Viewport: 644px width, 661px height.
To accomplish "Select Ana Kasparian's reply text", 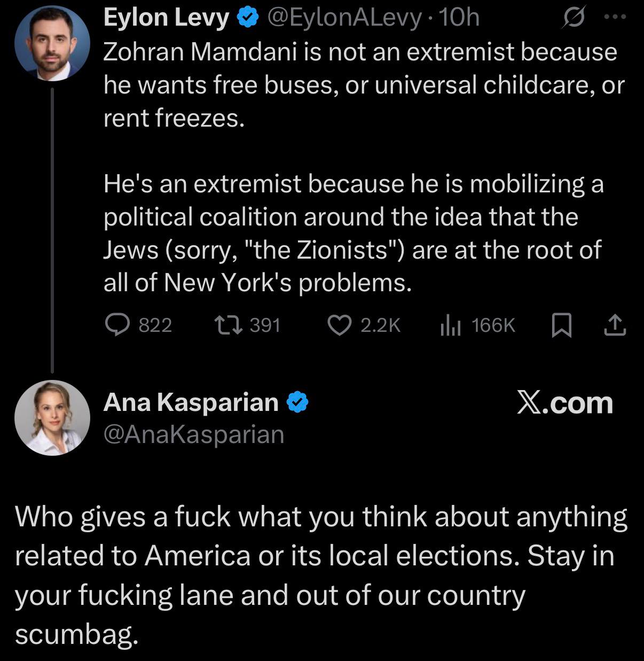I will pos(320,575).
